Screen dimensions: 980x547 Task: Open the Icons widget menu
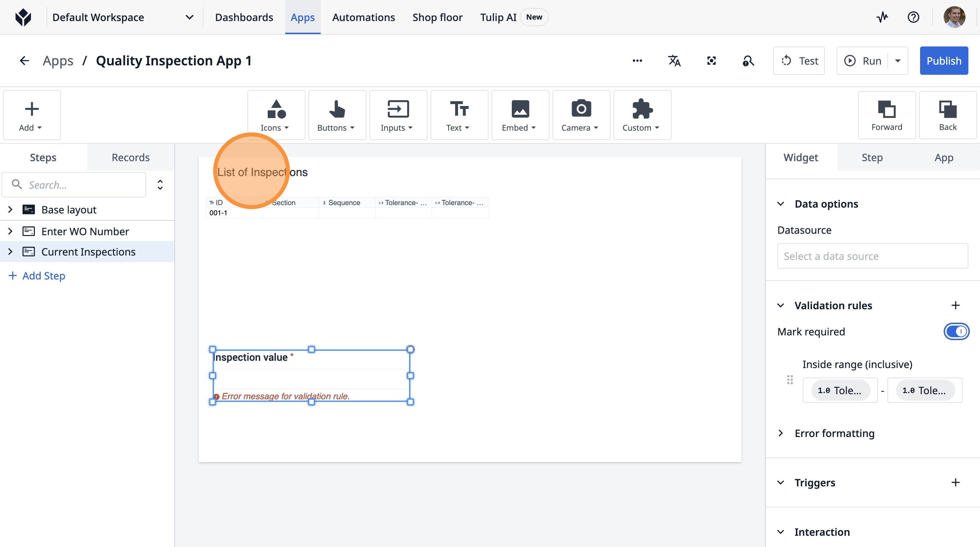tap(275, 115)
